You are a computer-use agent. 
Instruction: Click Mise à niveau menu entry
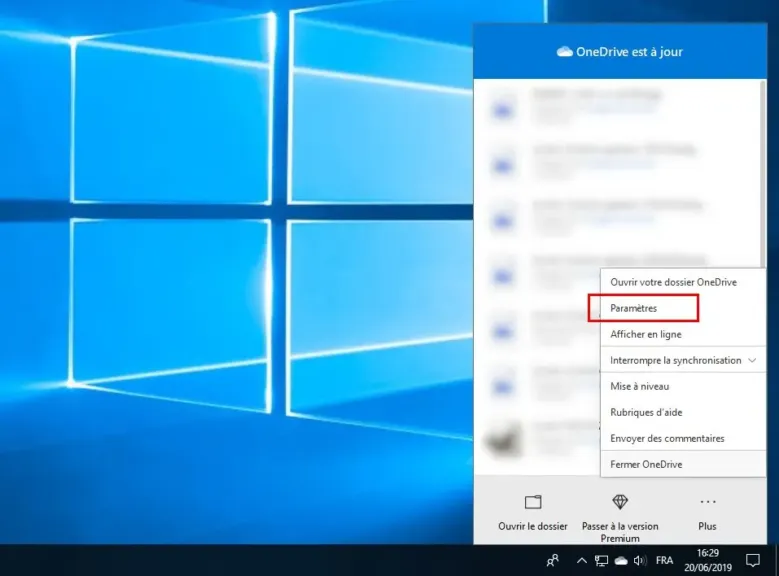pyautogui.click(x=683, y=386)
